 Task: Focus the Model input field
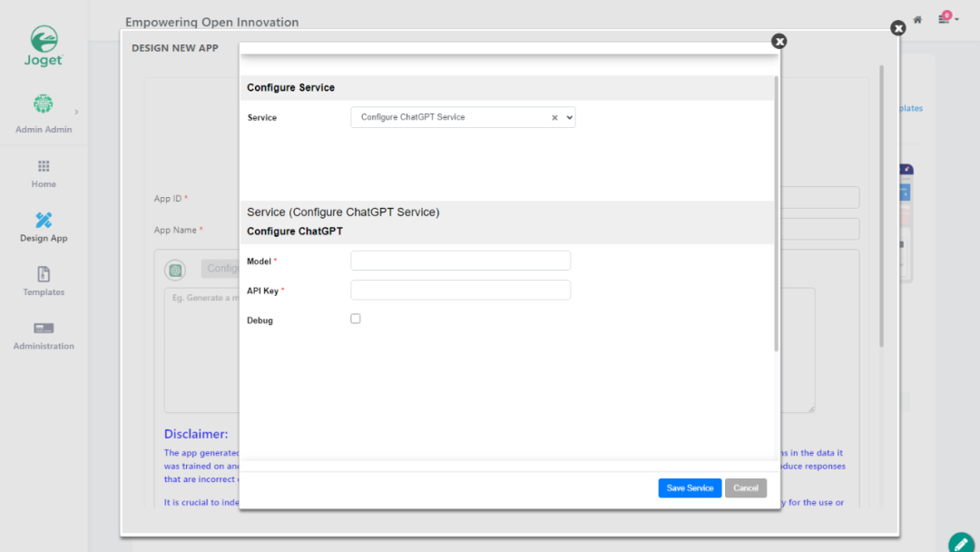(461, 261)
